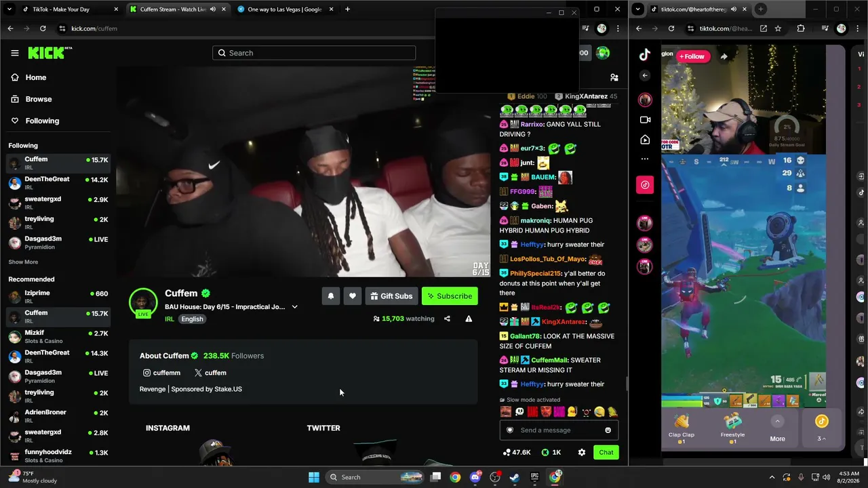Expand the stream title dropdown arrow

[294, 307]
